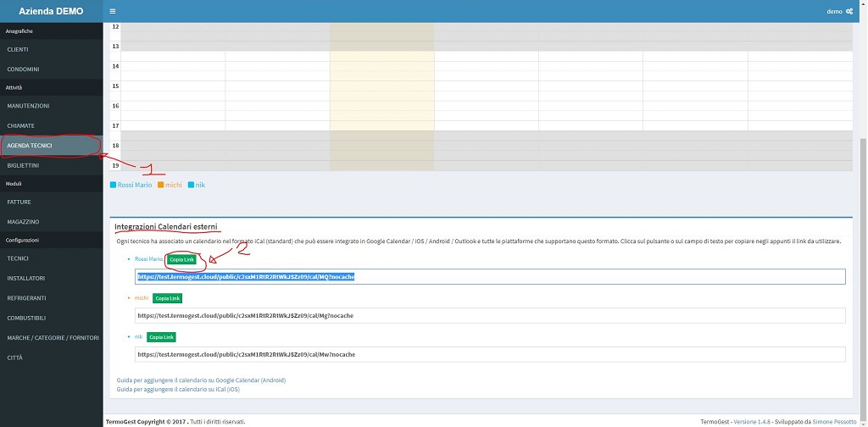The image size is (868, 427).
Task: Open INSTALLATORI configuration
Action: pos(52,278)
